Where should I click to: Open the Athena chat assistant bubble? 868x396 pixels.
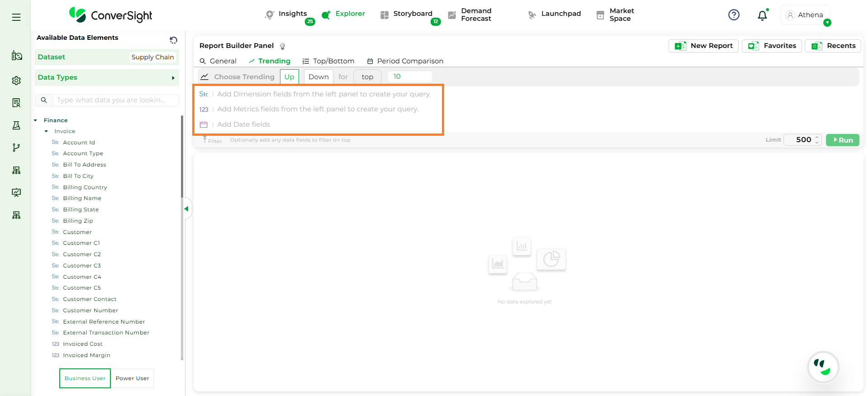823,367
